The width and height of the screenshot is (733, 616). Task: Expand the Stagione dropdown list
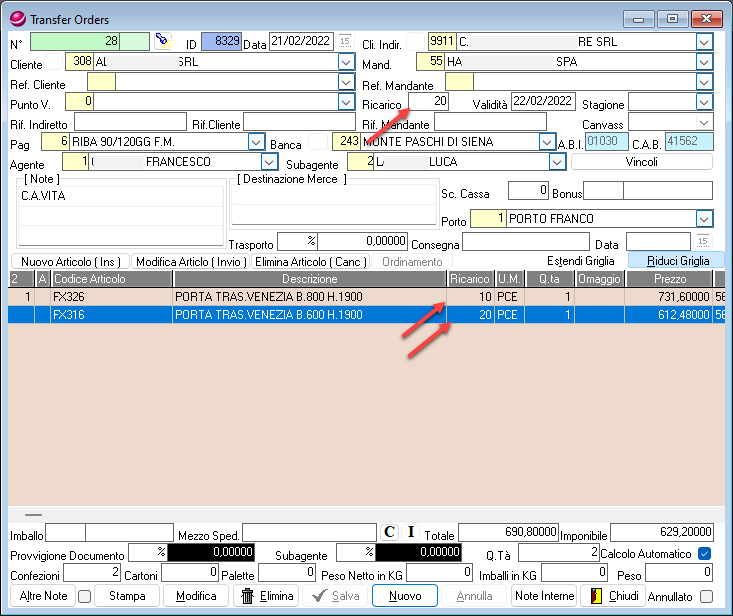point(704,102)
